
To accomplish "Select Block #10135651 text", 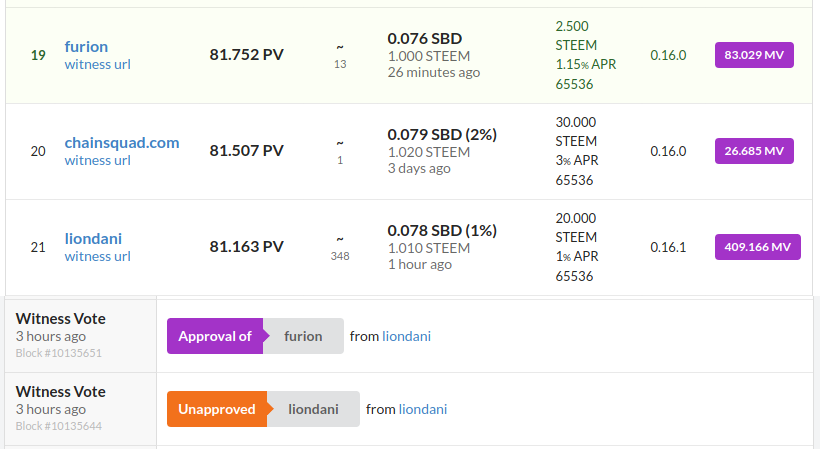I will click(x=59, y=353).
